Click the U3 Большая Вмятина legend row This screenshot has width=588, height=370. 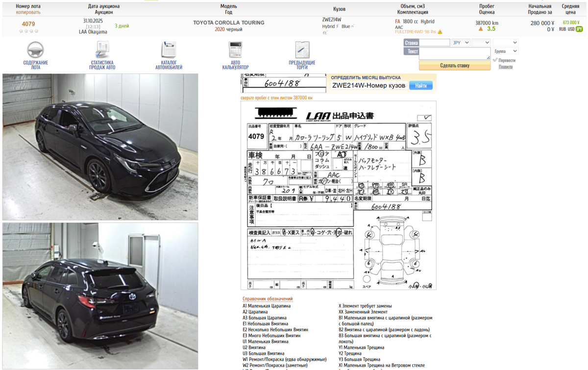click(264, 353)
